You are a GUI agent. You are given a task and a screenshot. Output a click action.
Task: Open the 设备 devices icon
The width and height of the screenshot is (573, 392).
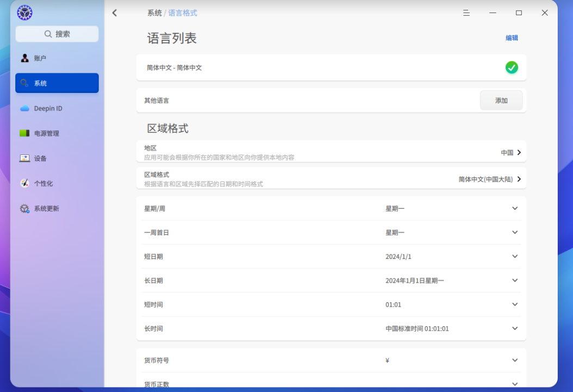24,158
